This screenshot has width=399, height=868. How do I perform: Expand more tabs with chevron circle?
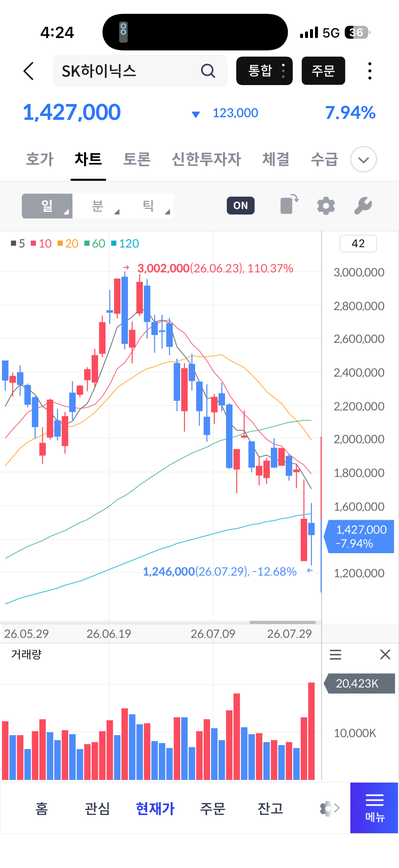click(x=363, y=159)
